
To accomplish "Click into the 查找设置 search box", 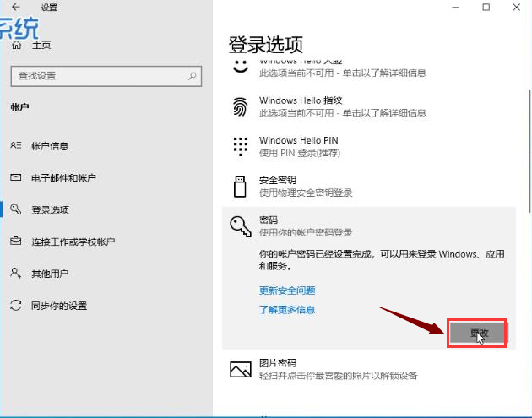I will click(97, 76).
